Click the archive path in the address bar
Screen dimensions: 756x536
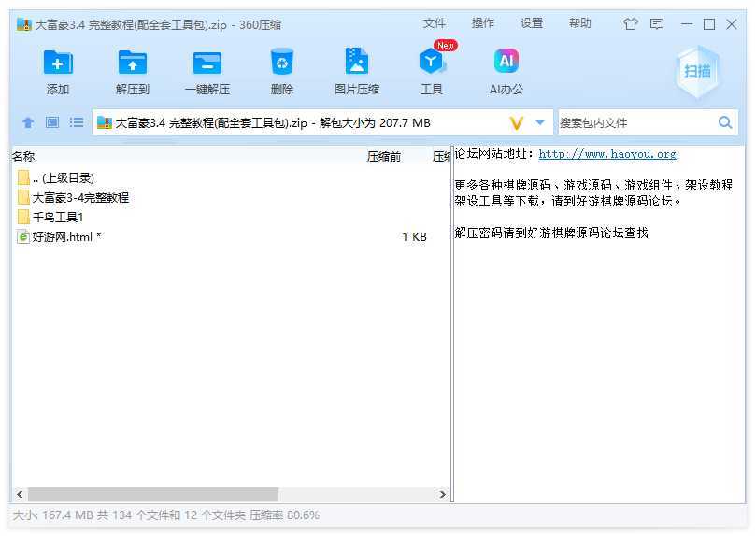[273, 123]
